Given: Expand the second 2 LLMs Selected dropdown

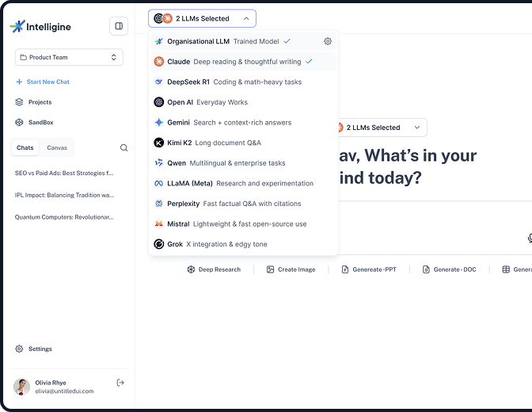Looking at the screenshot, I should point(378,128).
